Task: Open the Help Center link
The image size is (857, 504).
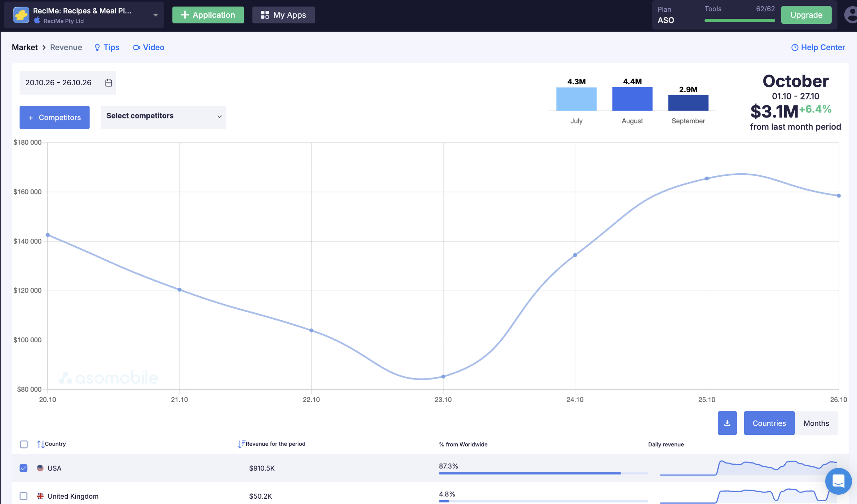Action: (818, 47)
